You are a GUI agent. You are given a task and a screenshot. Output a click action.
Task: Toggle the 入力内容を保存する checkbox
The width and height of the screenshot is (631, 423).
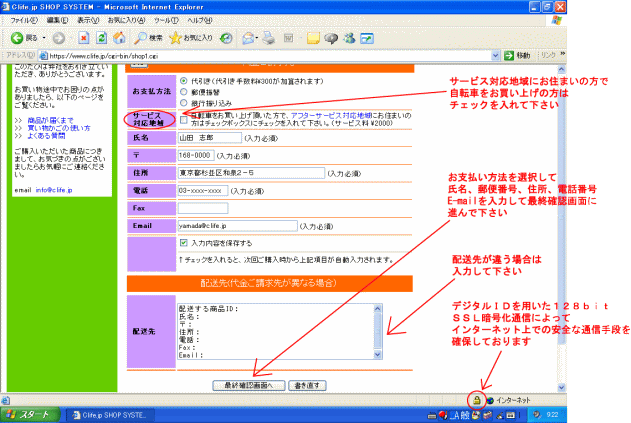tap(183, 242)
